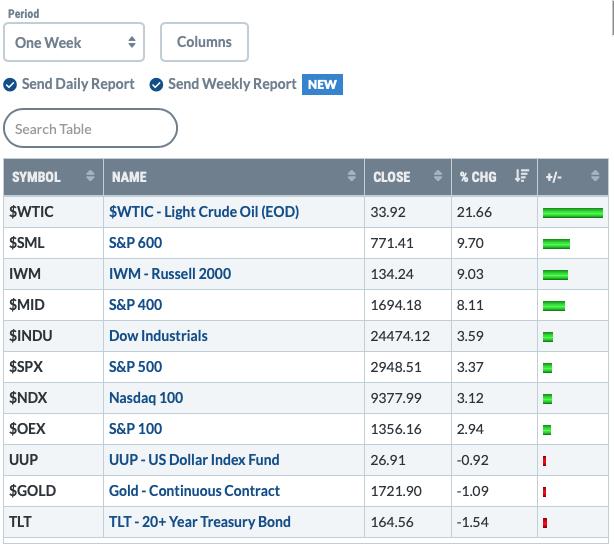Viewport: 614px width, 547px height.
Task: Click the green gain bar for $WTIC
Action: [573, 213]
